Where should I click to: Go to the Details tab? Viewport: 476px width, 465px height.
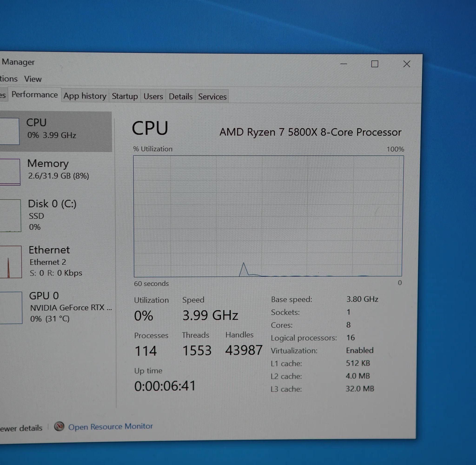pos(181,97)
